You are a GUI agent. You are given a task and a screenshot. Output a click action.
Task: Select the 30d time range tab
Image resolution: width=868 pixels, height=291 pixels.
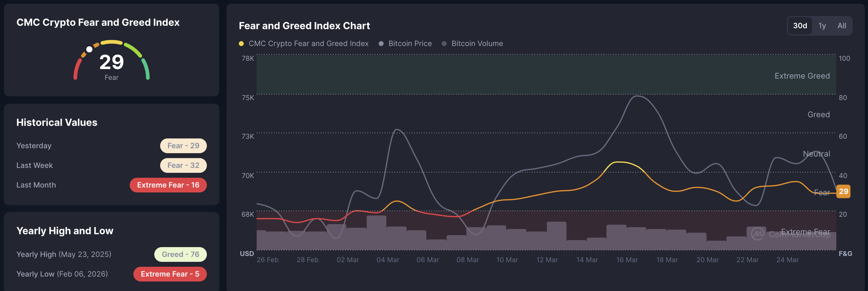tap(799, 26)
